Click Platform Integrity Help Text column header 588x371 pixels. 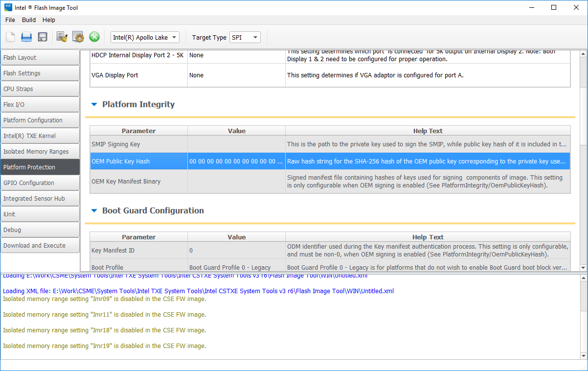click(428, 131)
